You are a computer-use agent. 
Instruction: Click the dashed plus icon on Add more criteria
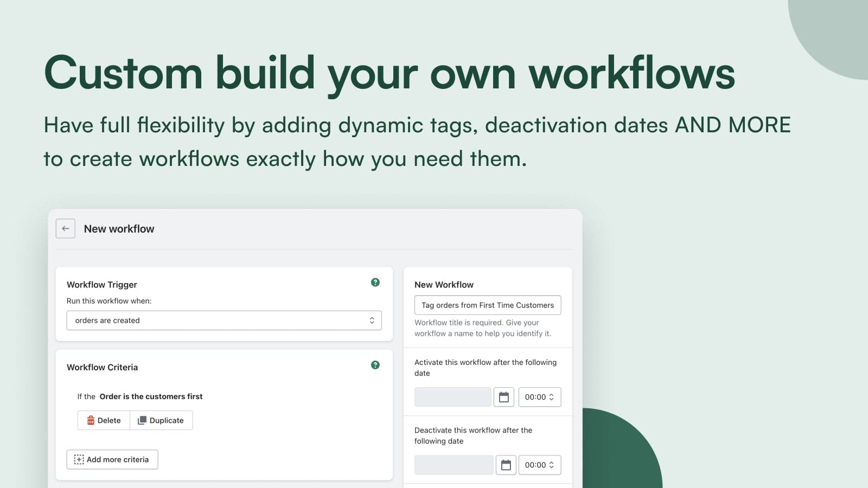click(79, 459)
